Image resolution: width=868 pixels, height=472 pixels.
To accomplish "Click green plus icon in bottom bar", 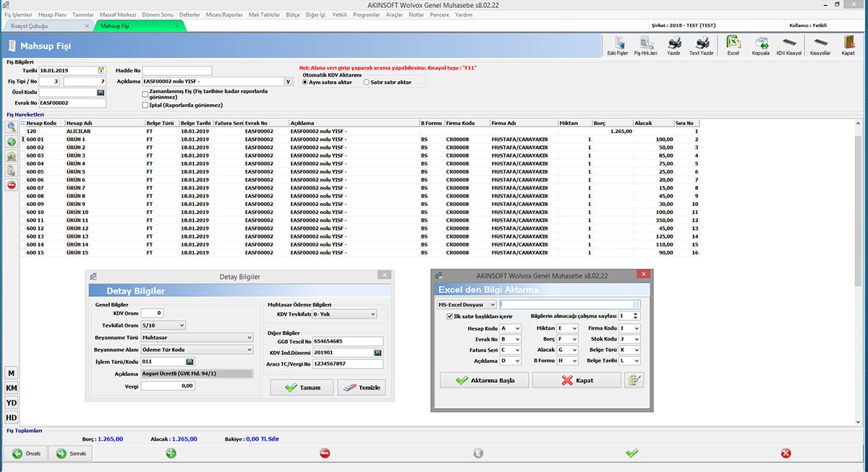I will pyautogui.click(x=171, y=453).
